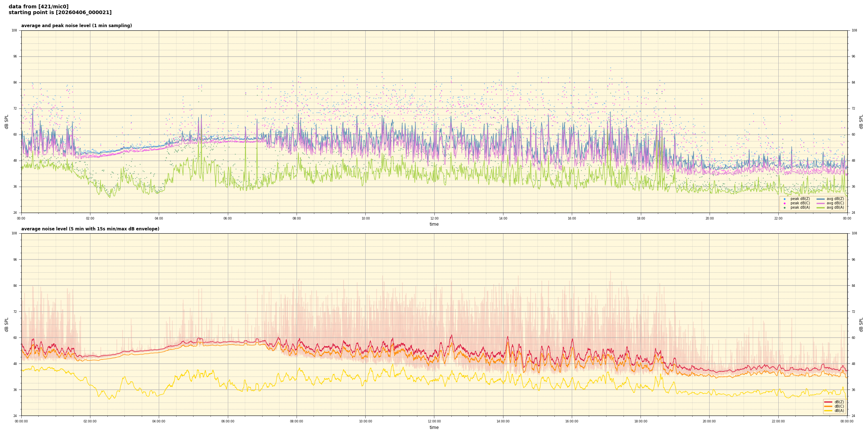Click the avg dB(A) legend entry
The image size is (868, 434).
pos(835,208)
